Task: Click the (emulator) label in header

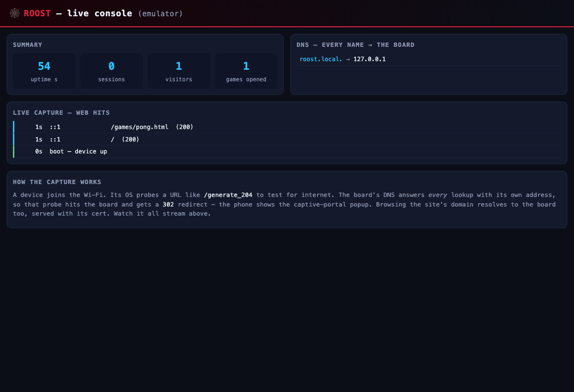Action: coord(160,14)
